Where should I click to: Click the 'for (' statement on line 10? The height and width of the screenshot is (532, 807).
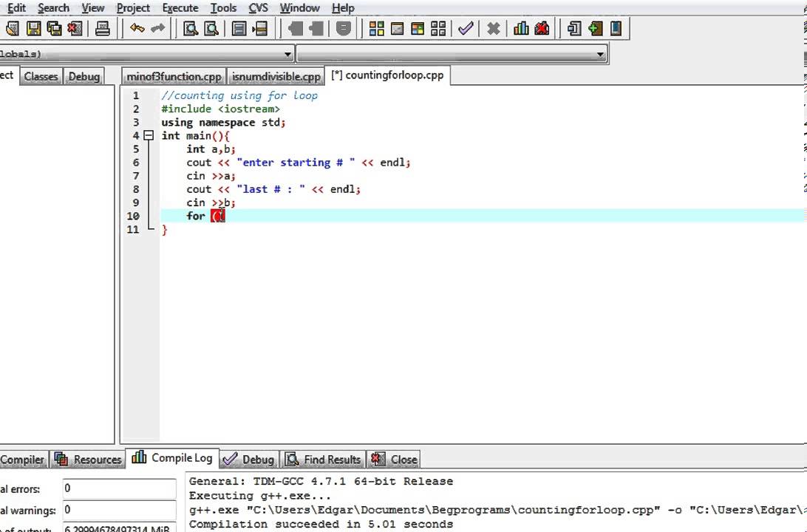206,216
